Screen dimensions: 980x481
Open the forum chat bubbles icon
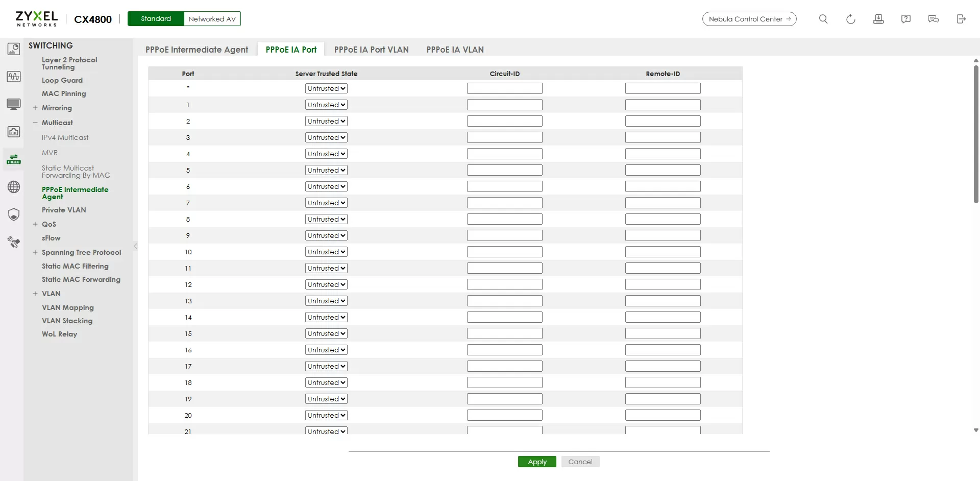(x=933, y=19)
